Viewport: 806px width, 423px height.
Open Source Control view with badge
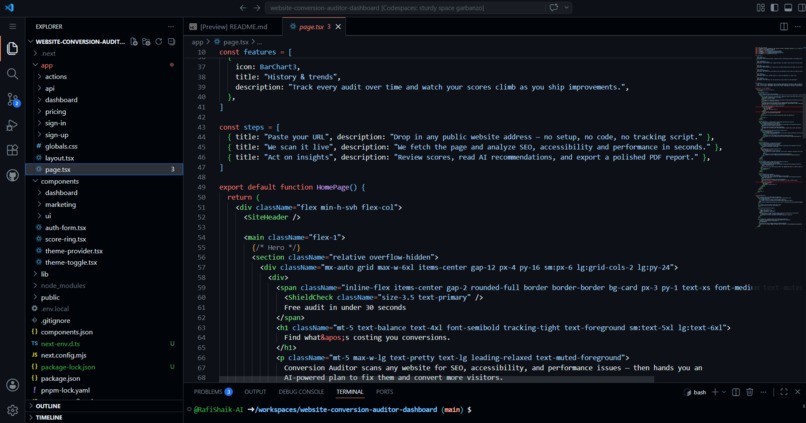(x=12, y=99)
